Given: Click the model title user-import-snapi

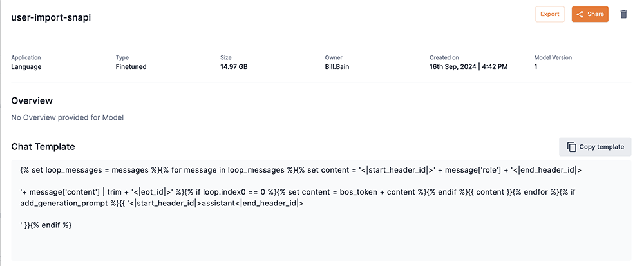Looking at the screenshot, I should point(51,17).
